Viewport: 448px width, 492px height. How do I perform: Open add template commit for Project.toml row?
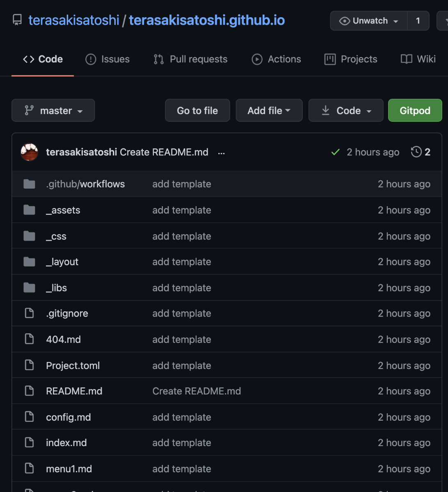coord(182,366)
